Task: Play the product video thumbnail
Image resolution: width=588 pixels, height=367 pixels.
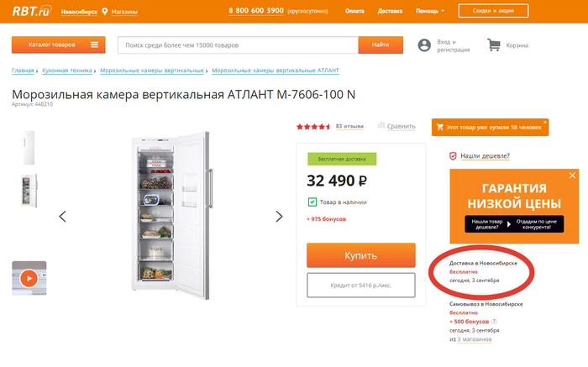Action: (x=29, y=278)
